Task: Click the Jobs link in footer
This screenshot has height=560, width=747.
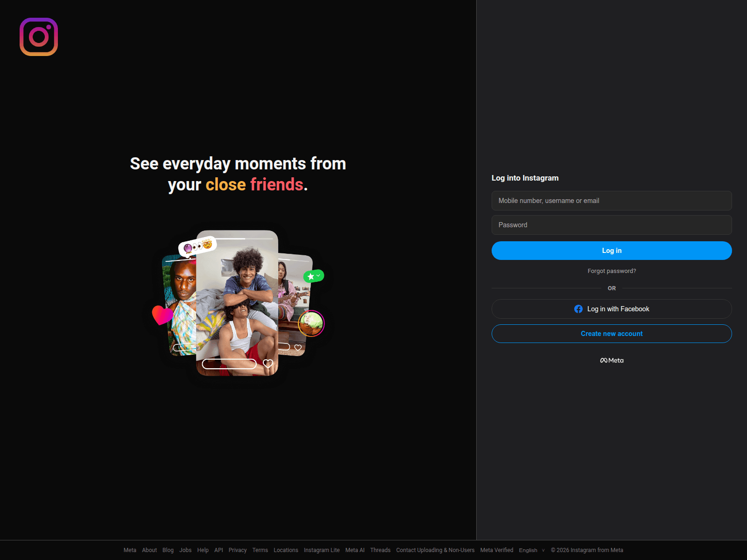Action: [185, 550]
